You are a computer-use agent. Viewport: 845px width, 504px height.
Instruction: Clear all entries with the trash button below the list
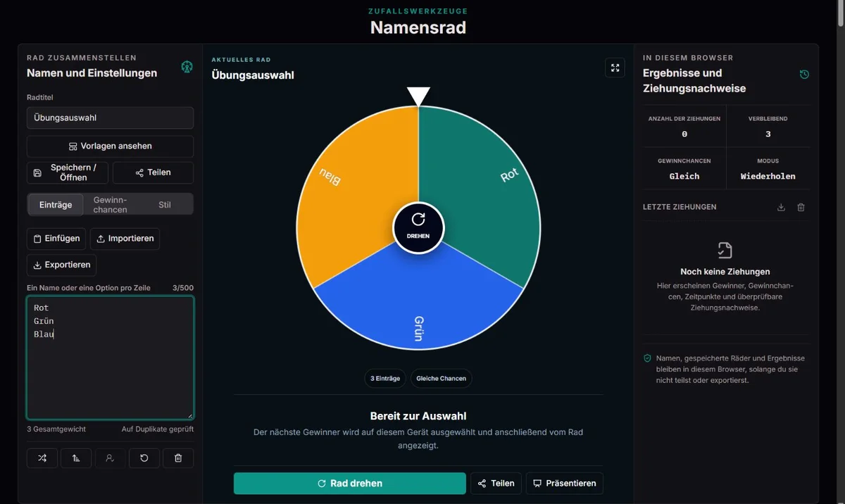click(x=178, y=458)
